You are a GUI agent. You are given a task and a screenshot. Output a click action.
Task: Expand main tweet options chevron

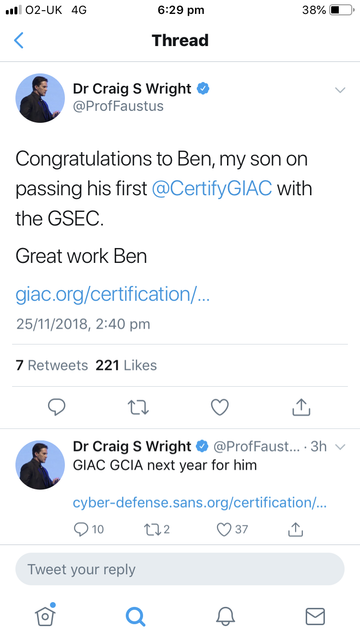click(x=340, y=90)
